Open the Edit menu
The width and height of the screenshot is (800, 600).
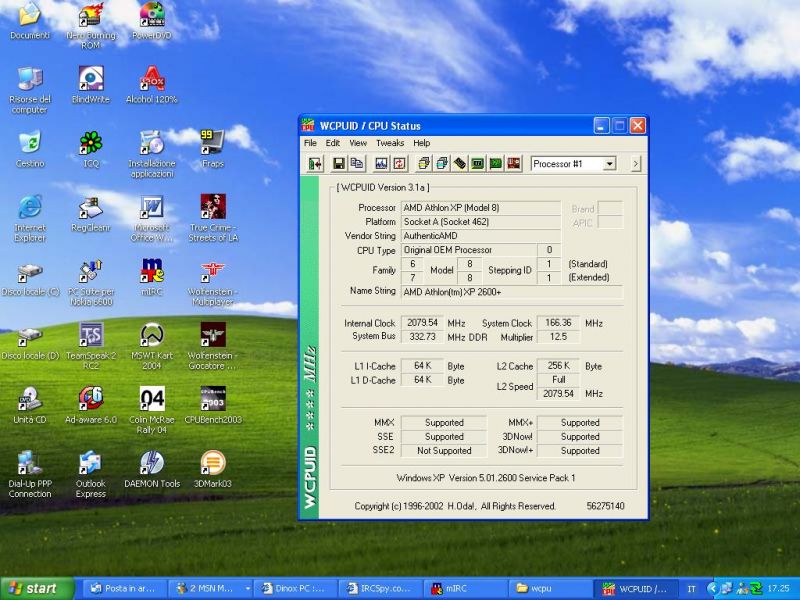tap(333, 143)
